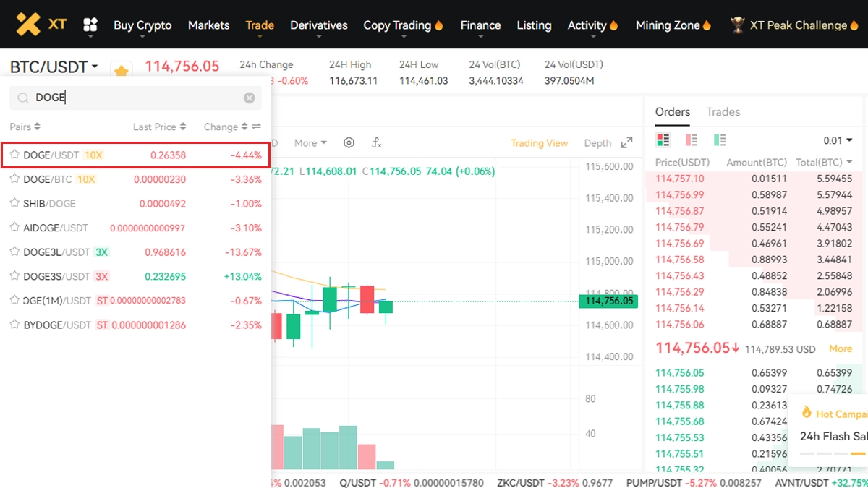
Task: Star the SHIB/DOGE pair
Action: pos(14,203)
